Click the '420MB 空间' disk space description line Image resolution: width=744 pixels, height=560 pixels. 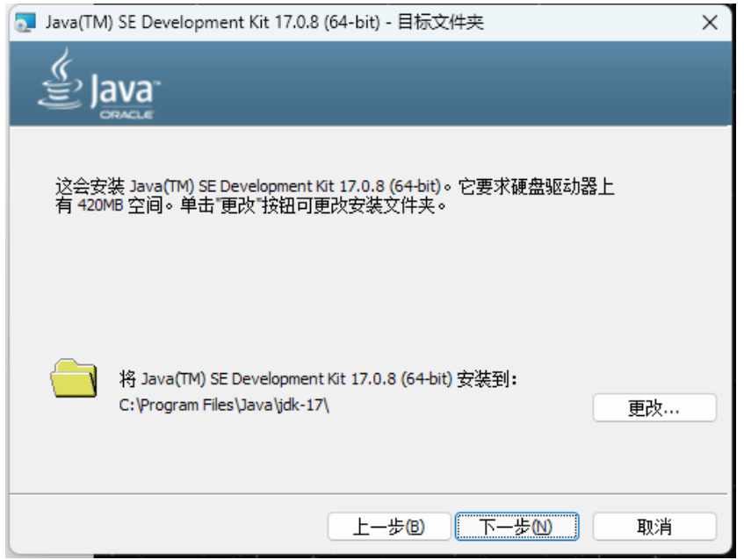[251, 205]
